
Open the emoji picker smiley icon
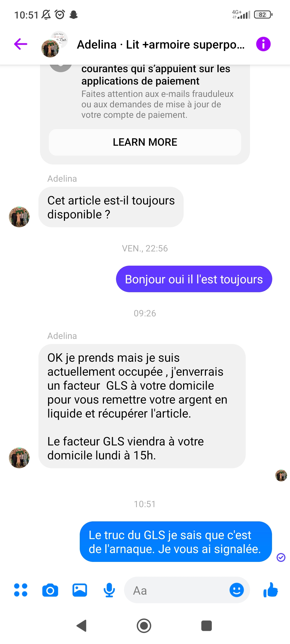237,590
